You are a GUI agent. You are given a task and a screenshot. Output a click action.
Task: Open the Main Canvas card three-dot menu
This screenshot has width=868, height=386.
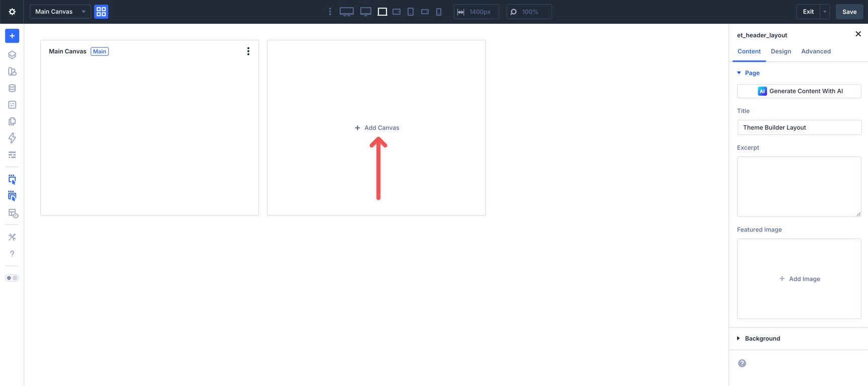248,51
